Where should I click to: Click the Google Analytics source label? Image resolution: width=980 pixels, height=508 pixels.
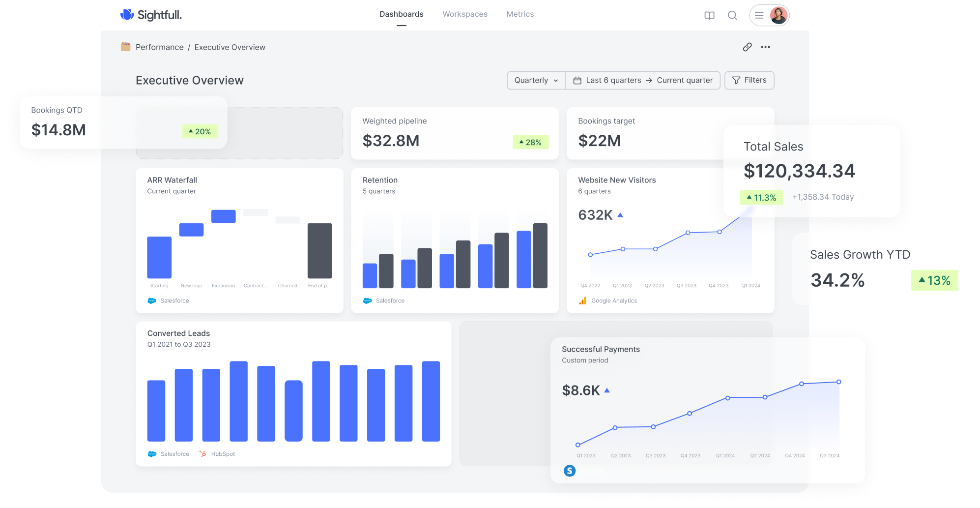(x=614, y=300)
